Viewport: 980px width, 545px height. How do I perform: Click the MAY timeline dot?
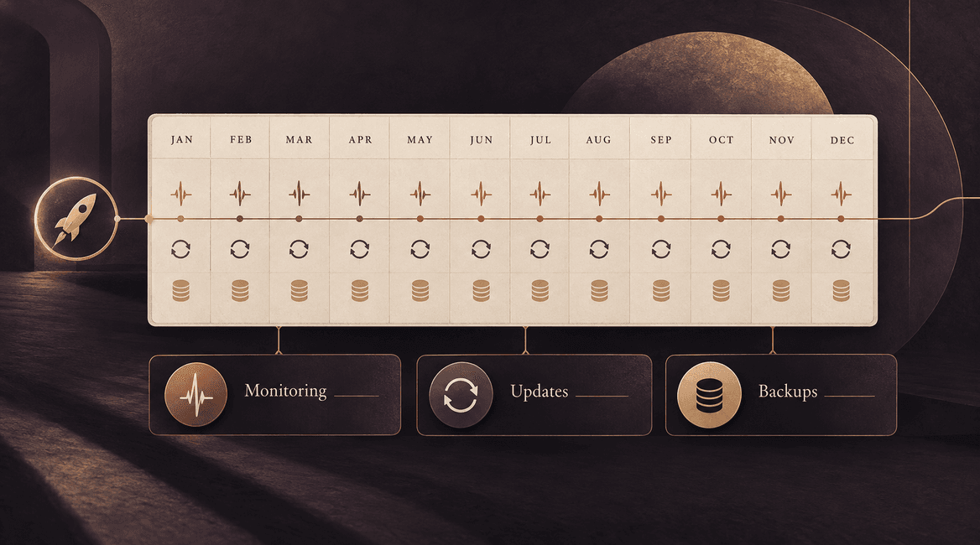click(420, 219)
